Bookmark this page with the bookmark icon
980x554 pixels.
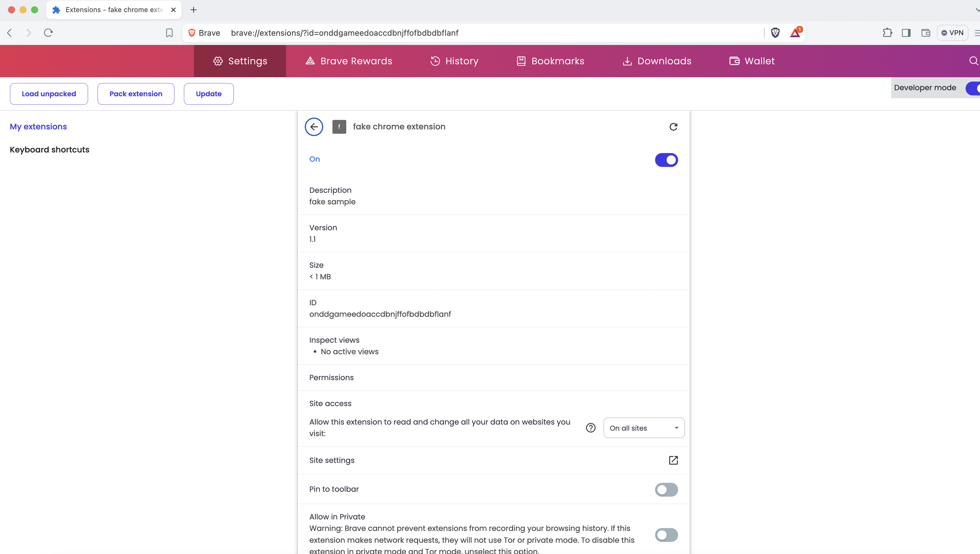(169, 33)
